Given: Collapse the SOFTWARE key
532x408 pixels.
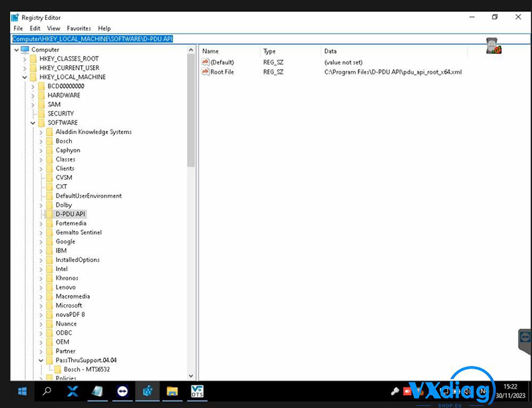Looking at the screenshot, I should tap(32, 122).
